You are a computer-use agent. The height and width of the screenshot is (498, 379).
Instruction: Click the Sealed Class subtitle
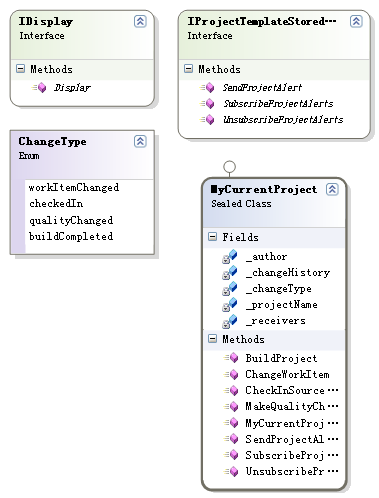click(241, 203)
